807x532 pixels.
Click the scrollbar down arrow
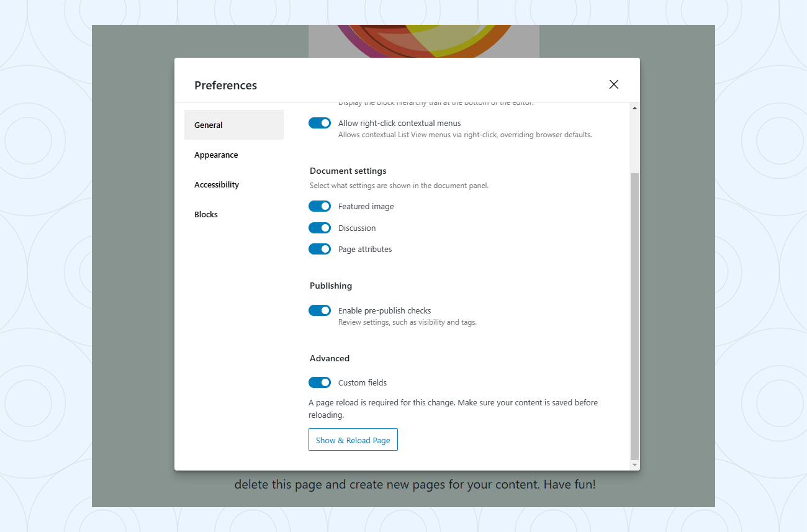[x=634, y=465]
